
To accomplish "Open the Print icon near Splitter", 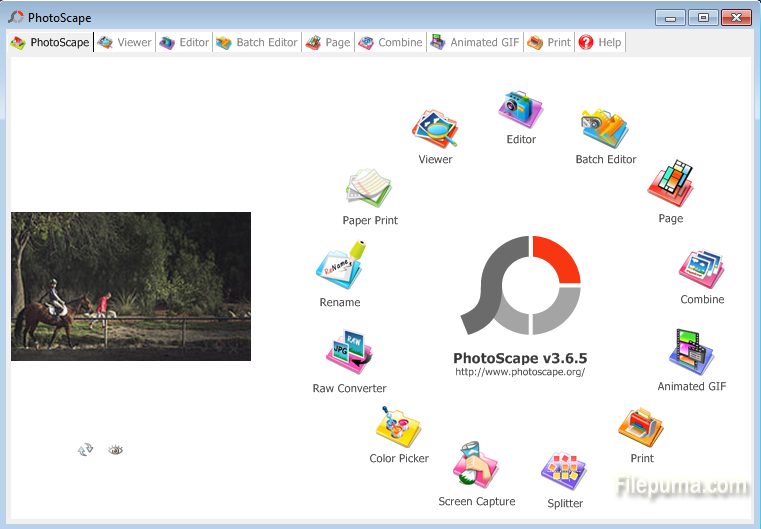I will pyautogui.click(x=641, y=428).
